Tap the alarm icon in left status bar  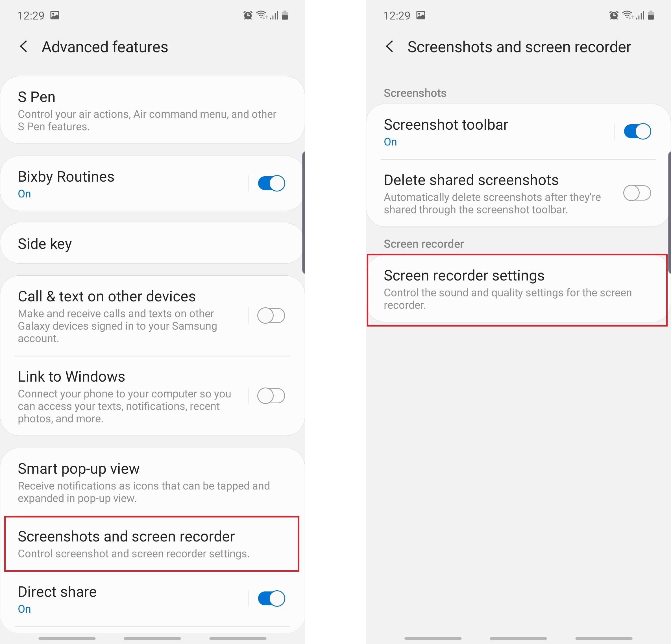248,15
